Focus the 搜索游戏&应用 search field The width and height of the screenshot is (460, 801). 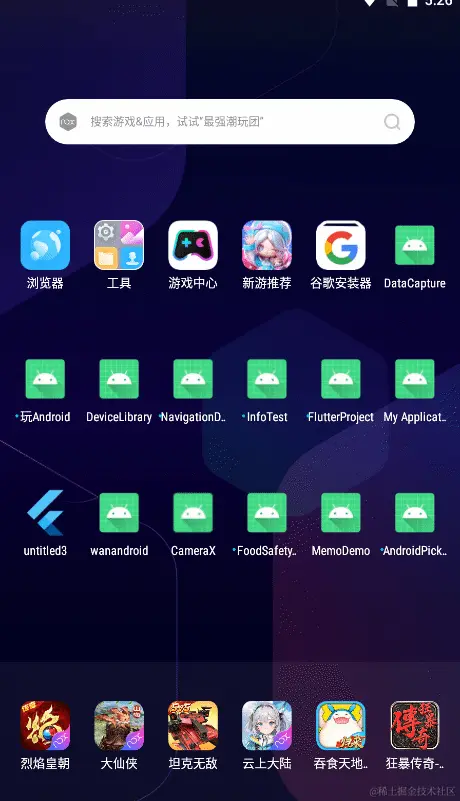[229, 122]
